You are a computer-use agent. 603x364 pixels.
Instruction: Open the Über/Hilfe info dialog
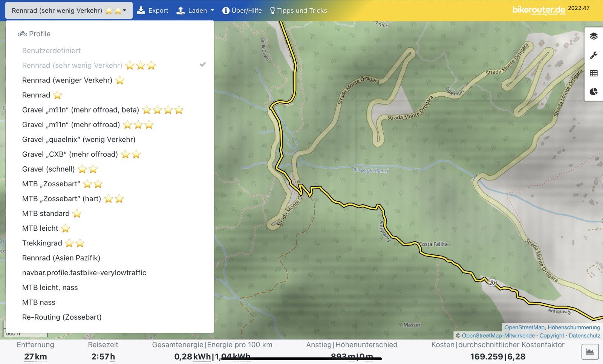tap(242, 11)
